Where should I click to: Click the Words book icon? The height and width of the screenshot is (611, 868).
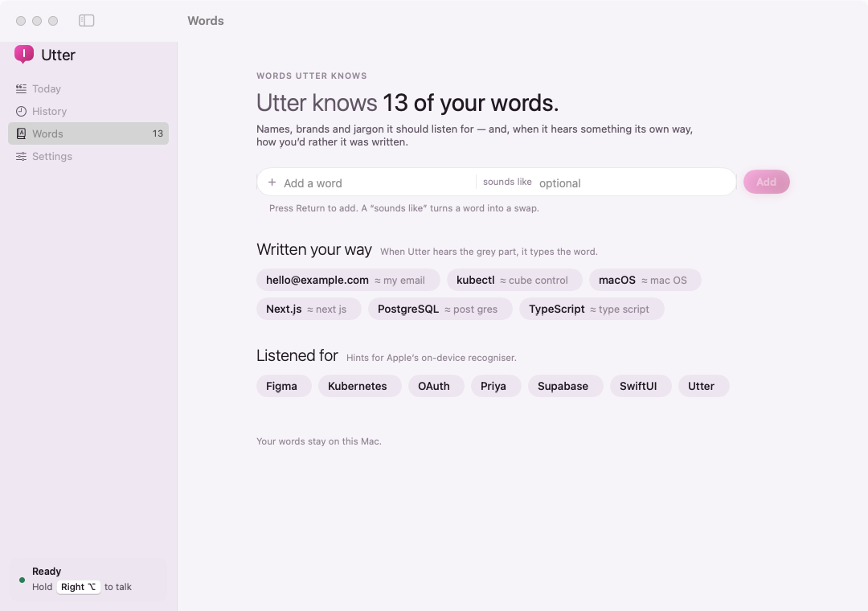21,133
